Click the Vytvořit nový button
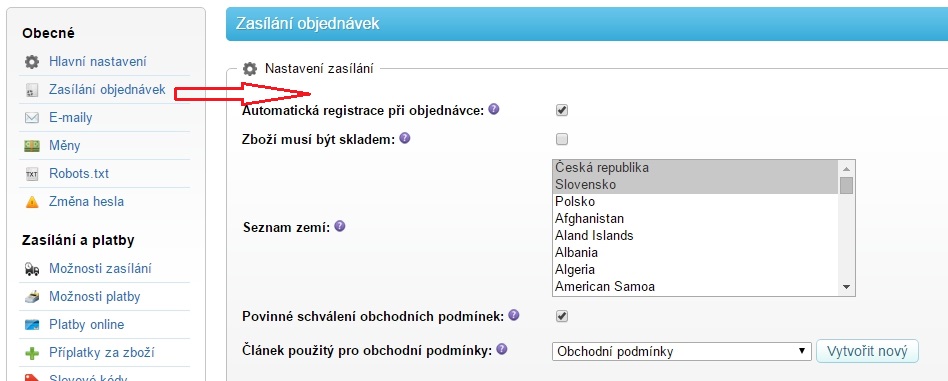Screen dimensions: 948x381 (867, 351)
